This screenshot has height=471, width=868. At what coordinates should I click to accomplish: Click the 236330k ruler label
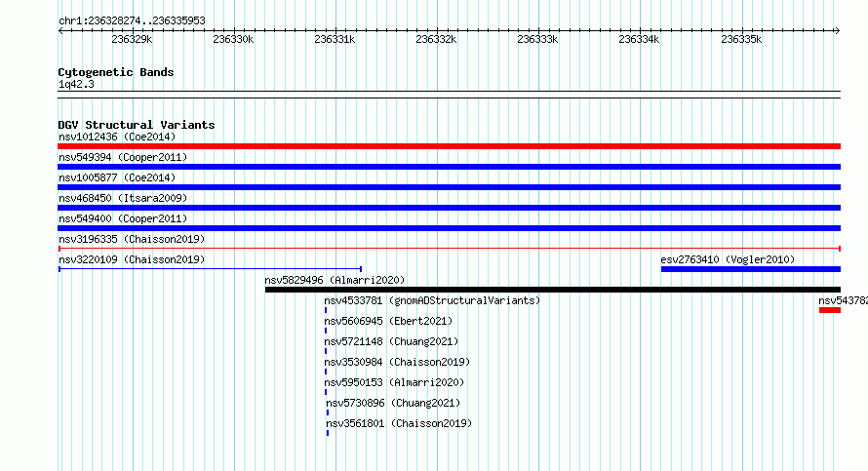(x=233, y=39)
